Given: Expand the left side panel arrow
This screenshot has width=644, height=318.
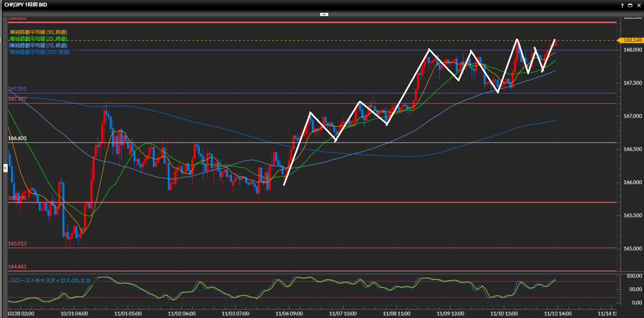Looking at the screenshot, I should click(x=5, y=168).
